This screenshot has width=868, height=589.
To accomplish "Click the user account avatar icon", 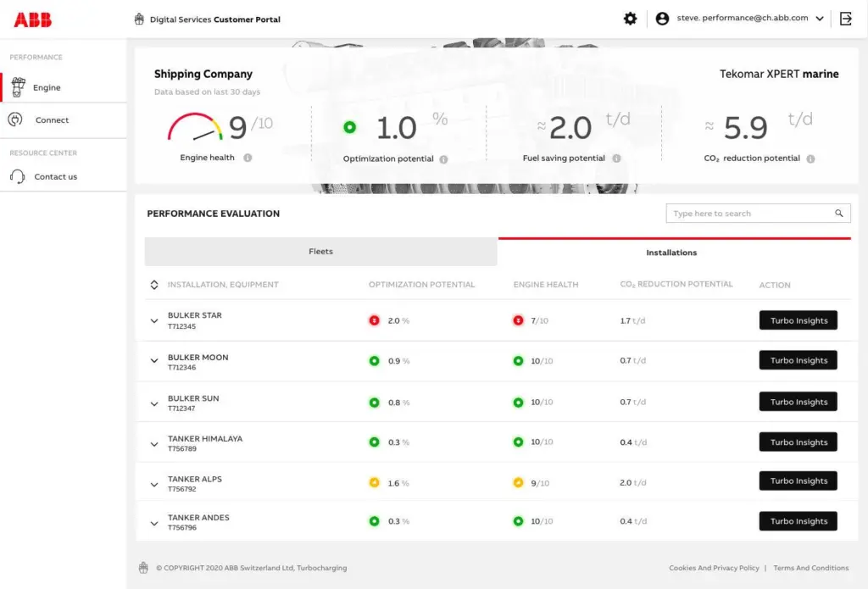I will 662,19.
